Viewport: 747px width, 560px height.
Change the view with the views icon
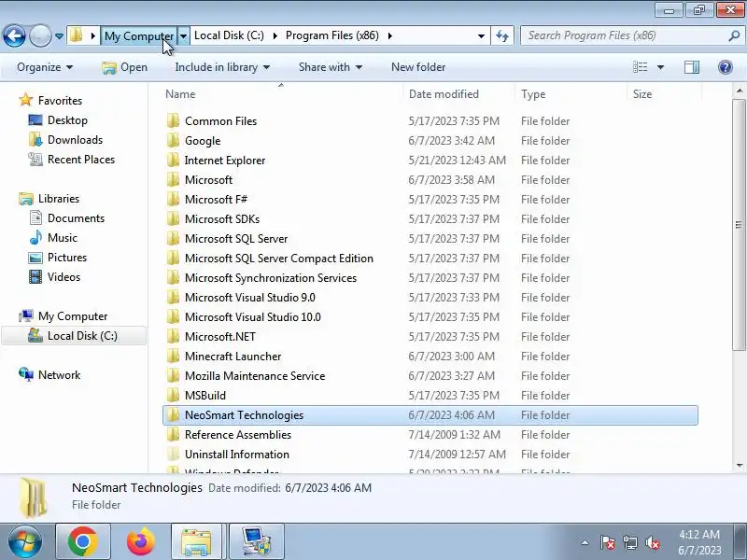tap(640, 67)
